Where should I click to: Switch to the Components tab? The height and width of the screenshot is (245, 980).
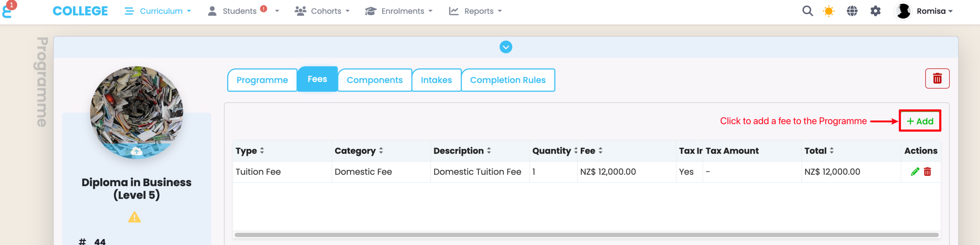tap(374, 80)
